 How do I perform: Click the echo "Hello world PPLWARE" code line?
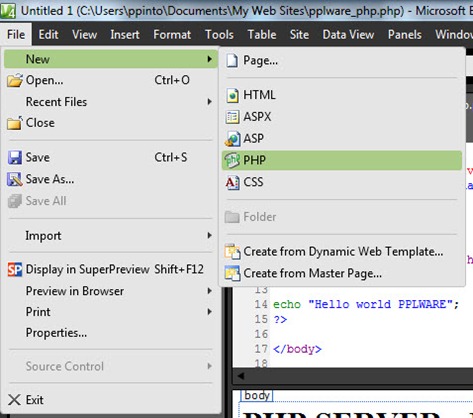pos(366,304)
